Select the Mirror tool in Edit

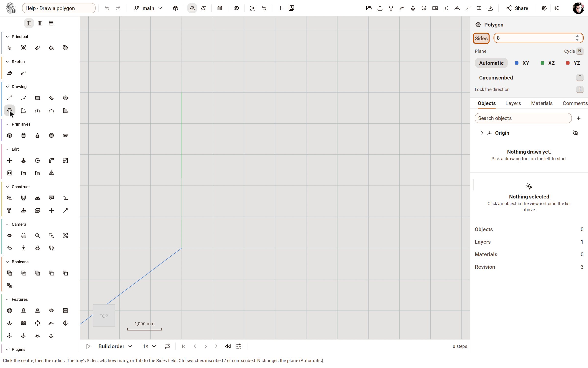pos(51,173)
